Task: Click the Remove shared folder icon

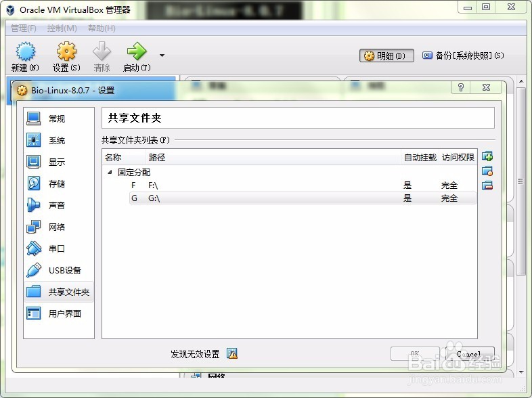Action: coord(487,185)
